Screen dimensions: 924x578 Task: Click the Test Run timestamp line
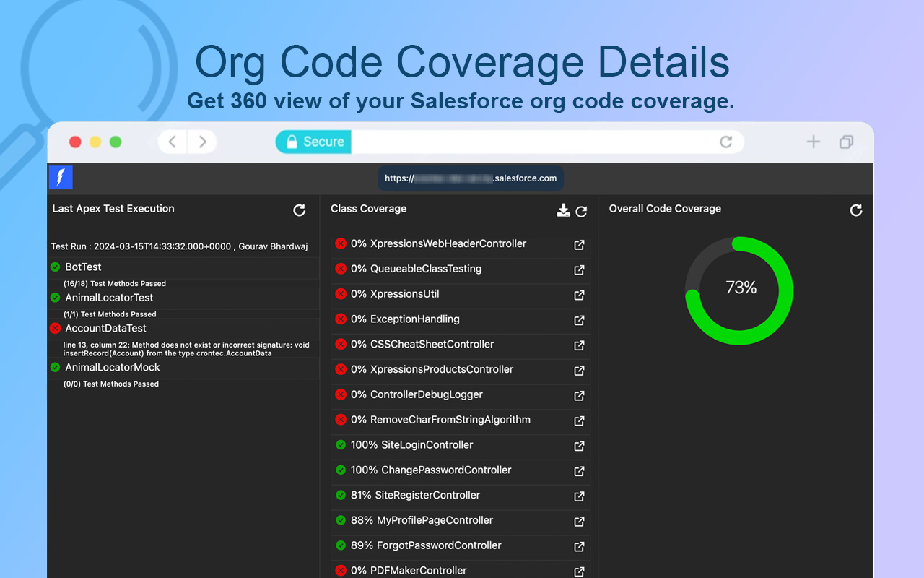[x=179, y=246]
